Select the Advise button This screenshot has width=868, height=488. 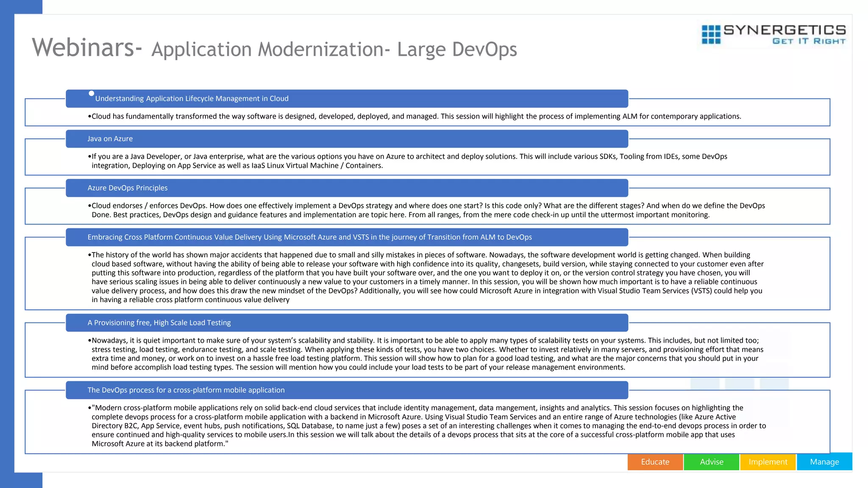click(x=712, y=462)
